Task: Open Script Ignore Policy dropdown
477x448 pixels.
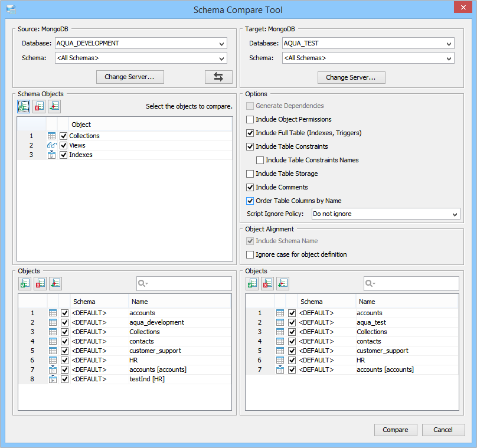Action: 385,214
